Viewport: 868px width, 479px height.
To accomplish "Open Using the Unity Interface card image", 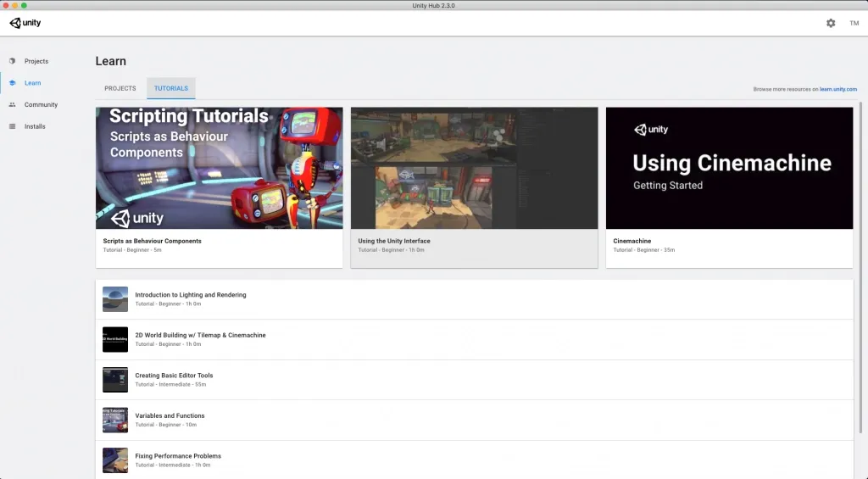I will [475, 168].
